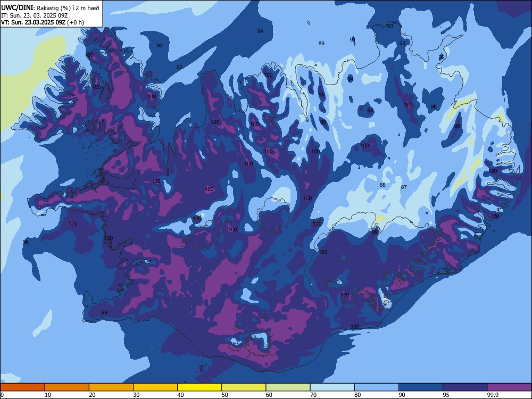Screen dimensions: 532x399
Task: Click the pale green 60–70 legend swatch
Action: click(288, 387)
